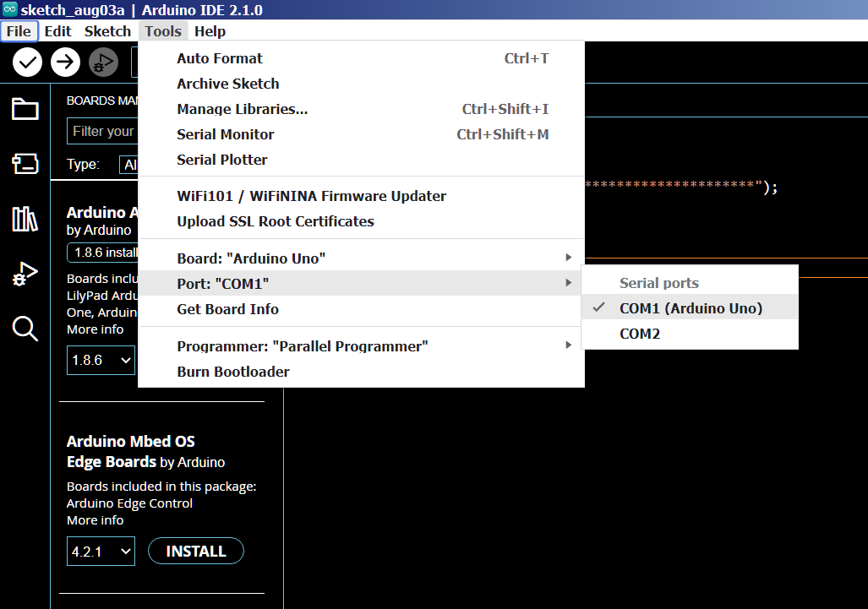The width and height of the screenshot is (868, 609).
Task: Expand the Programmer "Parallel Programmer" submenu
Action: (x=302, y=345)
